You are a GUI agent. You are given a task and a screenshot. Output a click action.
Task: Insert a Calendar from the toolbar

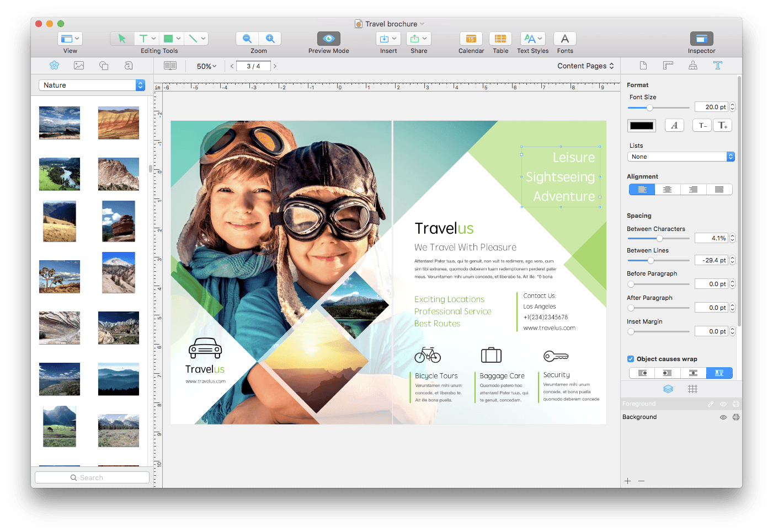click(x=471, y=39)
